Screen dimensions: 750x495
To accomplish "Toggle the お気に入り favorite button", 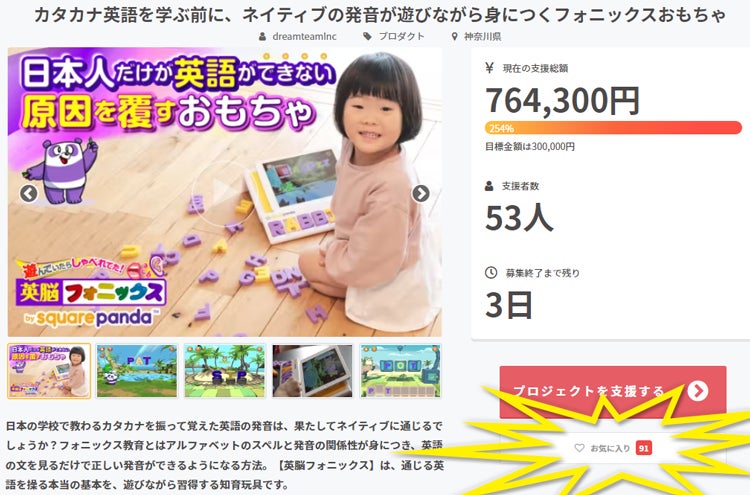I will point(613,448).
